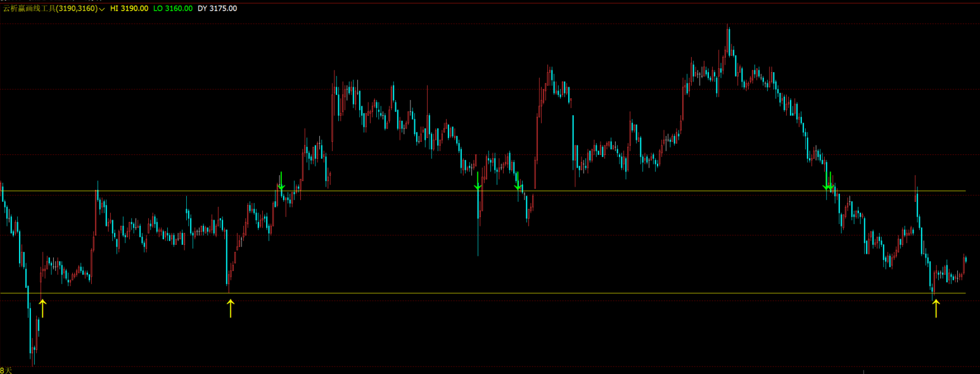Select the green LO 3160.00 readout
The height and width of the screenshot is (374, 980).
(x=172, y=9)
